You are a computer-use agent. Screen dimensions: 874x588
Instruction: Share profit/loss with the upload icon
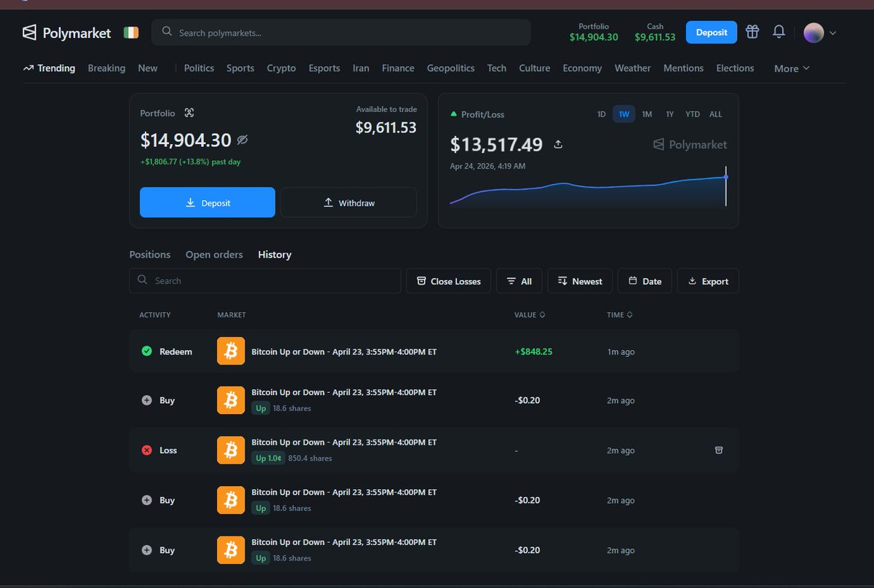(x=558, y=144)
